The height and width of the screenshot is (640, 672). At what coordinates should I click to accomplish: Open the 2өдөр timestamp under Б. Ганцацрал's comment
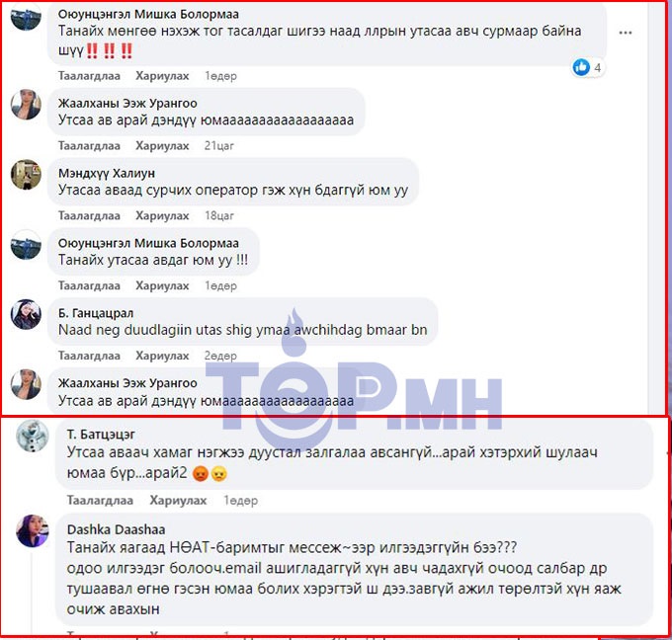(220, 356)
